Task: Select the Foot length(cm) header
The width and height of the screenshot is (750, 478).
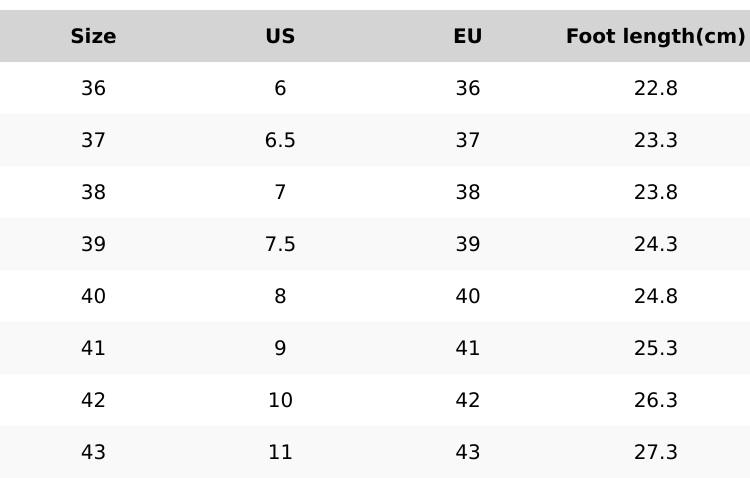Action: point(655,37)
